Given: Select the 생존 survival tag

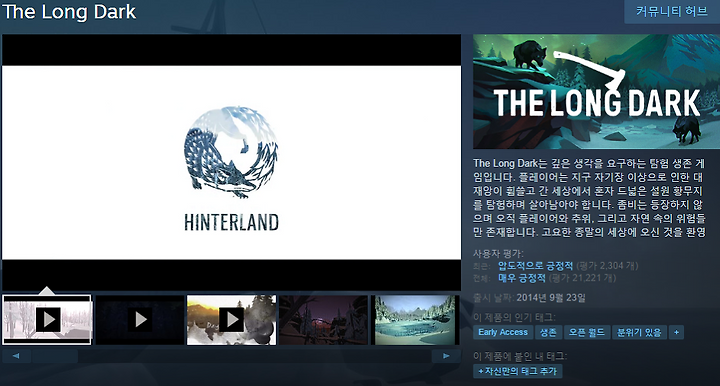Looking at the screenshot, I should pos(548,332).
